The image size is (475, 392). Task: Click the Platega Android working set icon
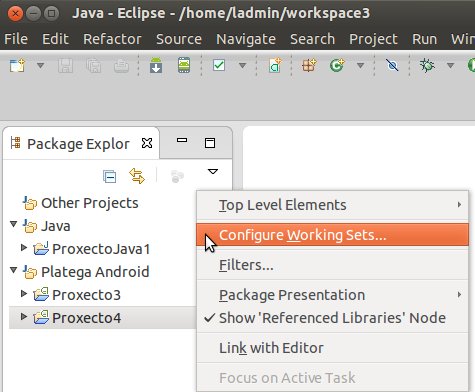tap(29, 272)
